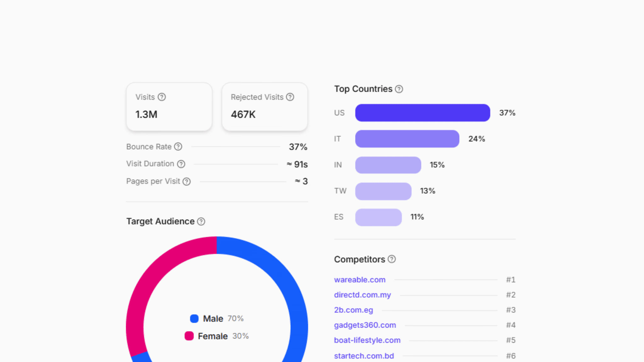Open the startech.com.bd link
The image size is (644, 362).
(364, 356)
